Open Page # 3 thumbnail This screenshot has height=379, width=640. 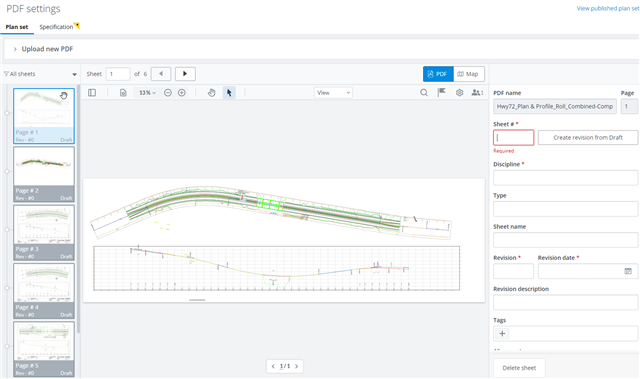click(44, 233)
